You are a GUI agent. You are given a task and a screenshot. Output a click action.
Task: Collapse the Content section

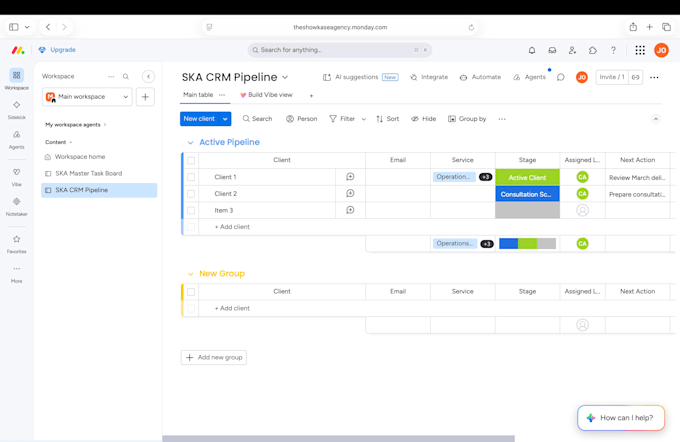(59, 142)
